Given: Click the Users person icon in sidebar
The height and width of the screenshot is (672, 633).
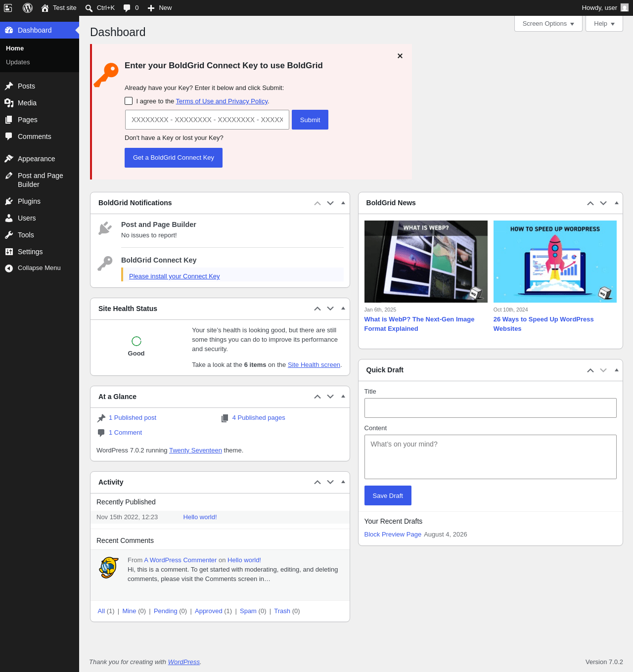Looking at the screenshot, I should coord(9,218).
